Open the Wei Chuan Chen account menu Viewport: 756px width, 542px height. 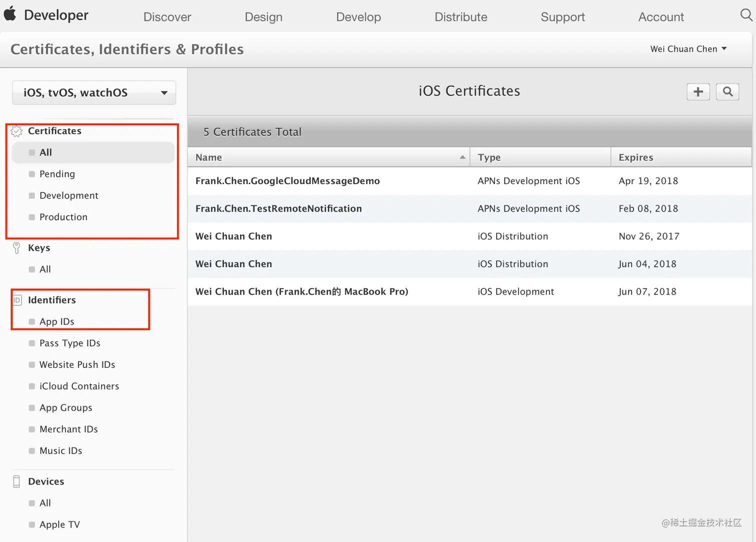[688, 49]
